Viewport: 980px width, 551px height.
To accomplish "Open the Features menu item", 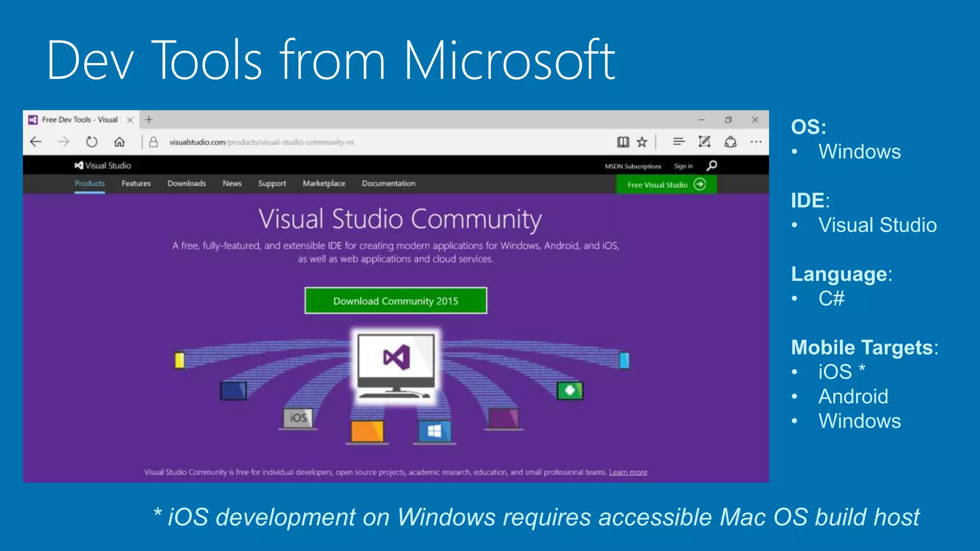I will point(136,184).
